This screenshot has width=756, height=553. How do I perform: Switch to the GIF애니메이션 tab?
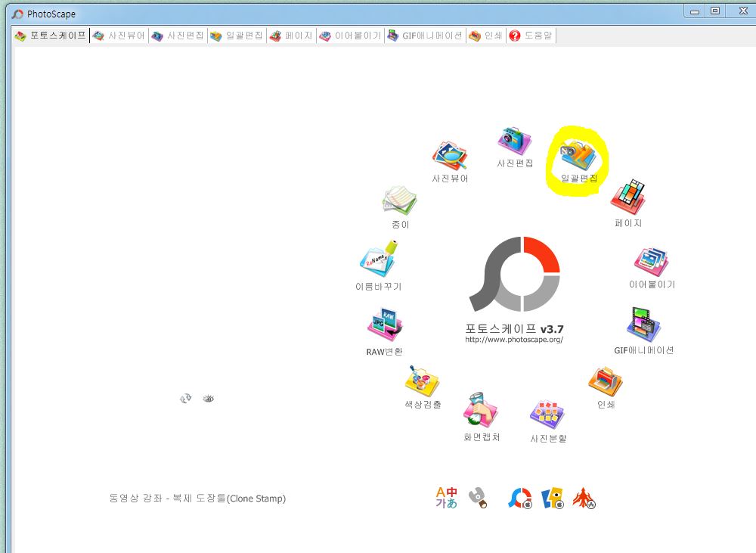click(x=425, y=36)
